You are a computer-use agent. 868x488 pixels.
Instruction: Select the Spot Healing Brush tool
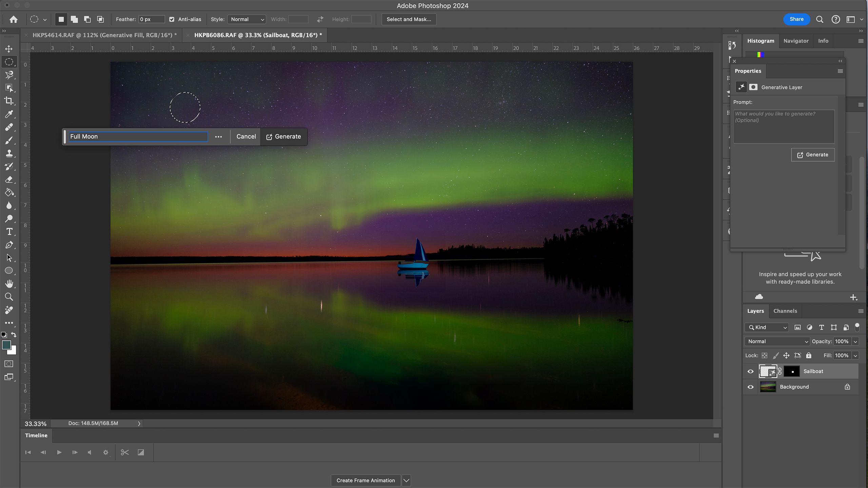click(9, 127)
